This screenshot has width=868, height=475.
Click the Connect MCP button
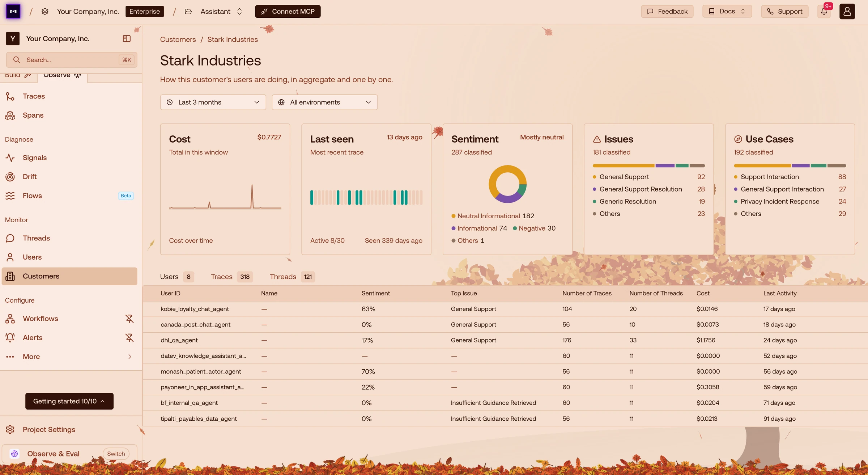pos(288,11)
